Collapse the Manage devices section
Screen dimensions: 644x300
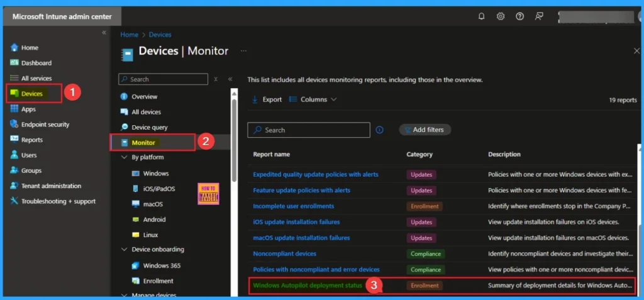click(x=125, y=295)
